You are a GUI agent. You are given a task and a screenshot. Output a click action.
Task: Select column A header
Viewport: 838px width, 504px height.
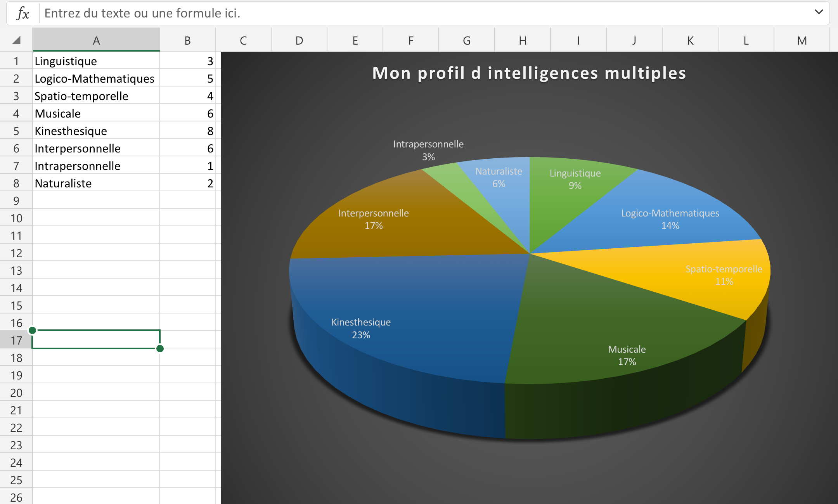(x=95, y=39)
